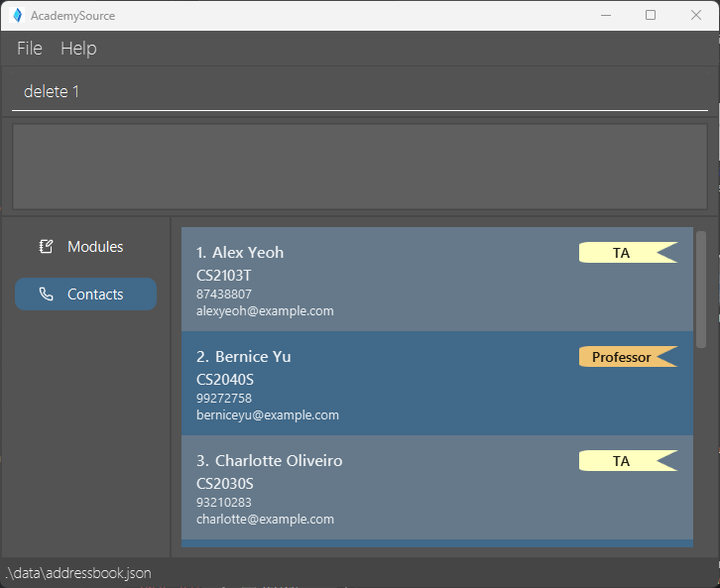The height and width of the screenshot is (588, 720).
Task: Click the AcademySource app logo icon
Action: click(16, 16)
